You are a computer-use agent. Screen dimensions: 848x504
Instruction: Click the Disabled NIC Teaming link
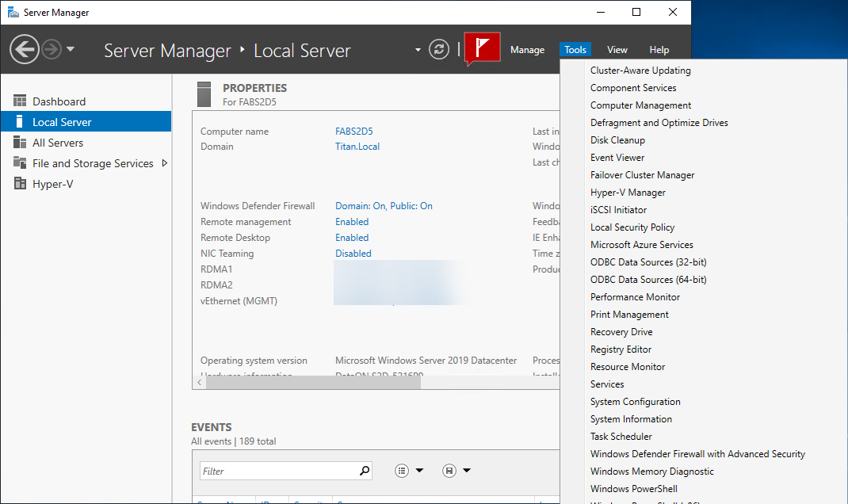tap(353, 254)
